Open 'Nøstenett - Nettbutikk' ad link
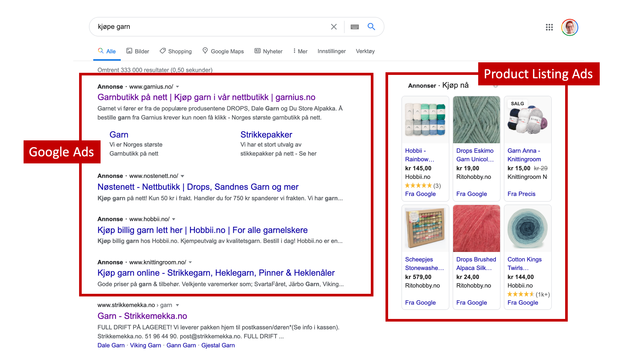The width and height of the screenshot is (617, 364). (x=198, y=187)
